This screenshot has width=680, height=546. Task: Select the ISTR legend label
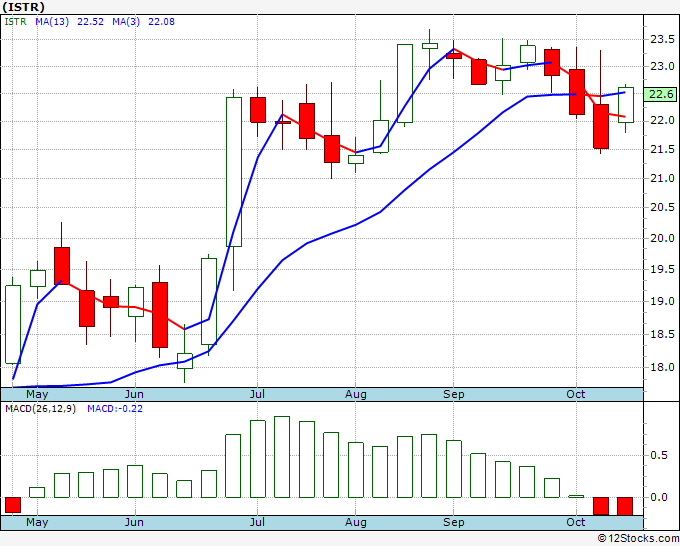pos(15,22)
